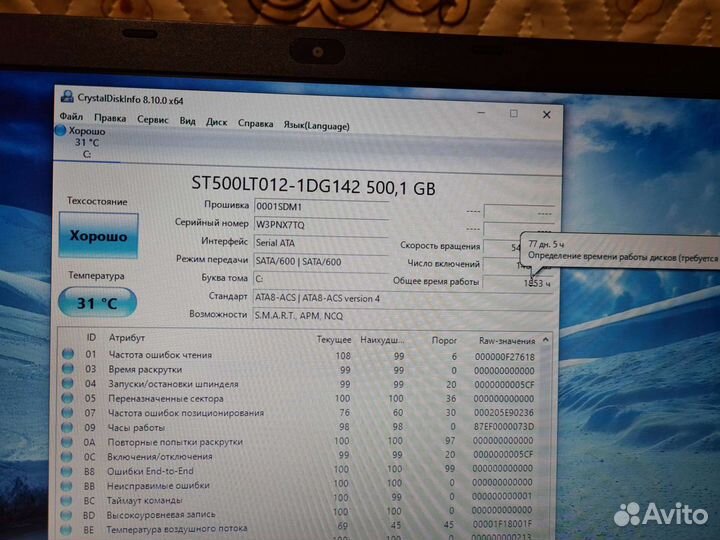Click status icon of attribute 09

click(x=67, y=427)
